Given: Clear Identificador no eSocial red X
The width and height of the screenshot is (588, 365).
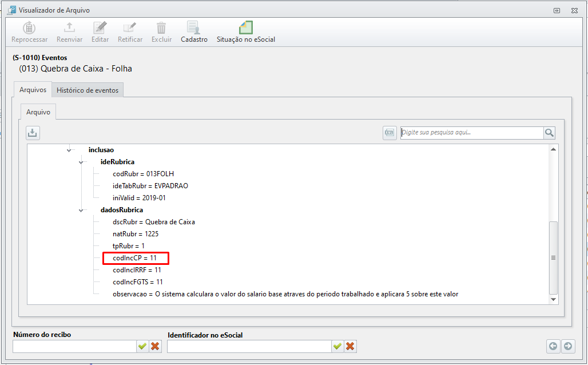Looking at the screenshot, I should coord(350,346).
